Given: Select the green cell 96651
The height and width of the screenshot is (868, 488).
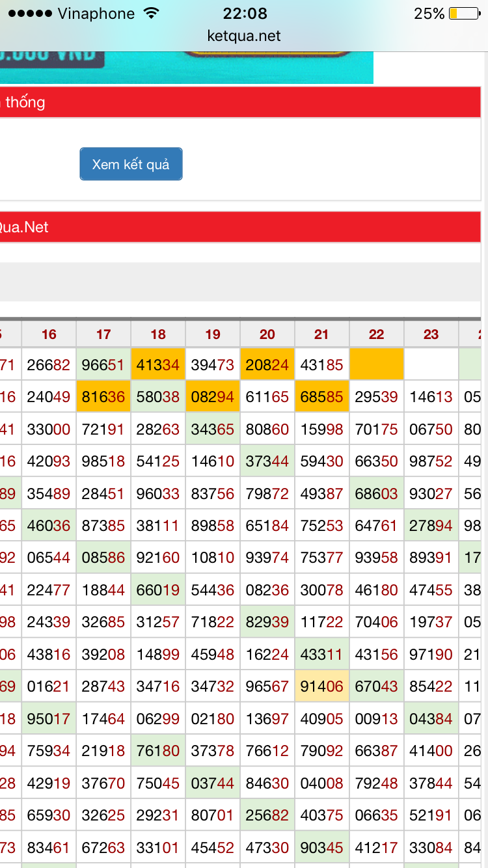Looking at the screenshot, I should (x=103, y=365).
